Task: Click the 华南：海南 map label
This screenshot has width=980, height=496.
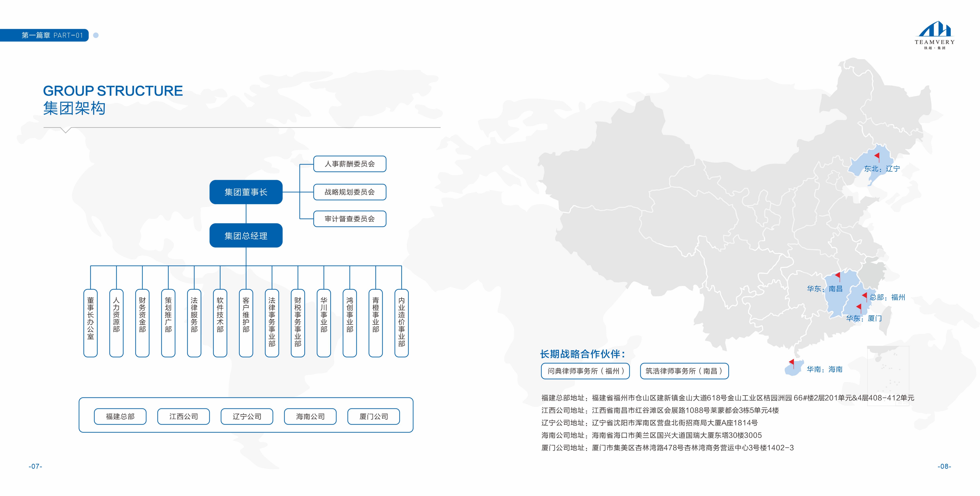Action: coord(825,369)
